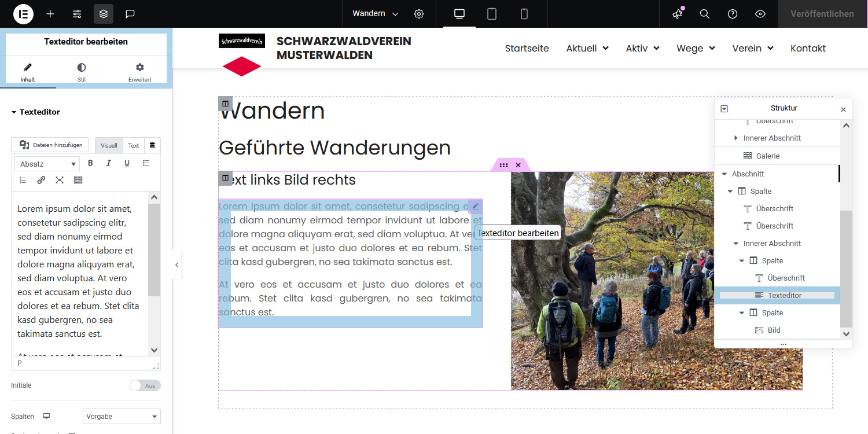Switch to tablet preview mode
Image resolution: width=868 pixels, height=434 pixels.
[491, 13]
